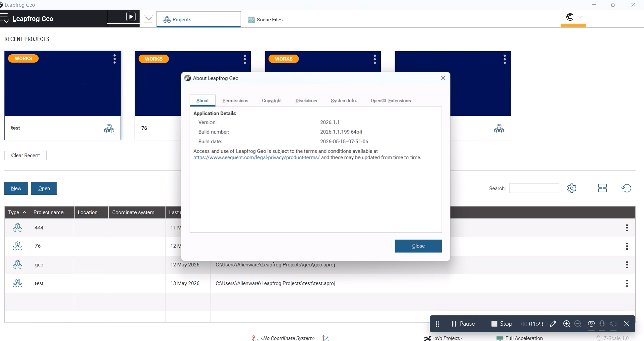The height and width of the screenshot is (341, 644).
Task: Select project name geo in the table
Action: [x=39, y=265]
